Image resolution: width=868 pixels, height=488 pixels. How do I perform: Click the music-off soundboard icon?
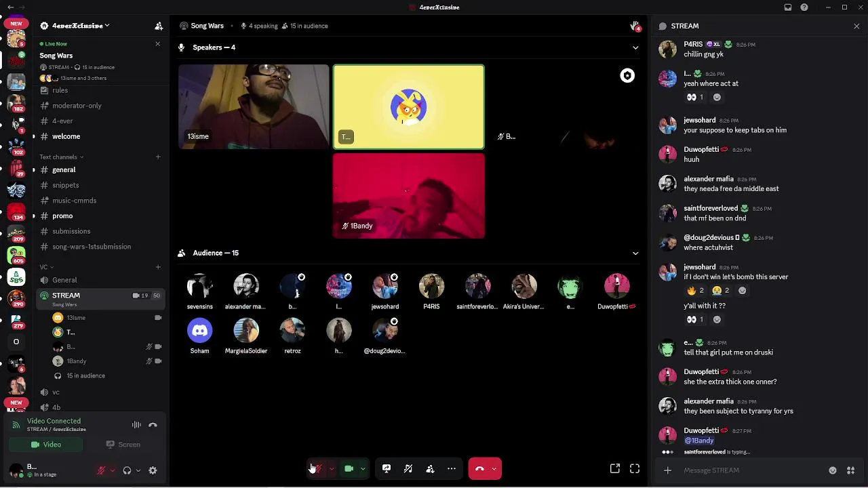click(x=408, y=468)
